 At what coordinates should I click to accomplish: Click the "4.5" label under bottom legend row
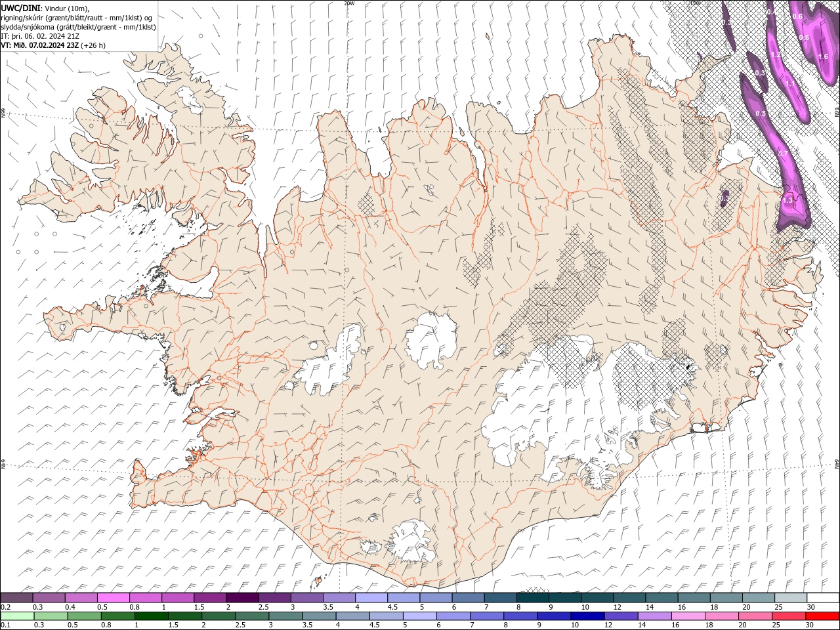(375, 625)
